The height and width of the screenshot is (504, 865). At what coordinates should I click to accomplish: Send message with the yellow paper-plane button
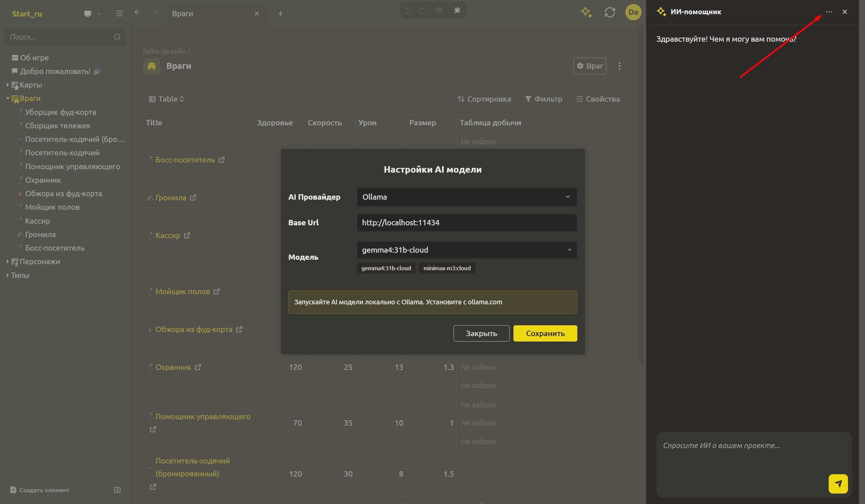point(838,483)
